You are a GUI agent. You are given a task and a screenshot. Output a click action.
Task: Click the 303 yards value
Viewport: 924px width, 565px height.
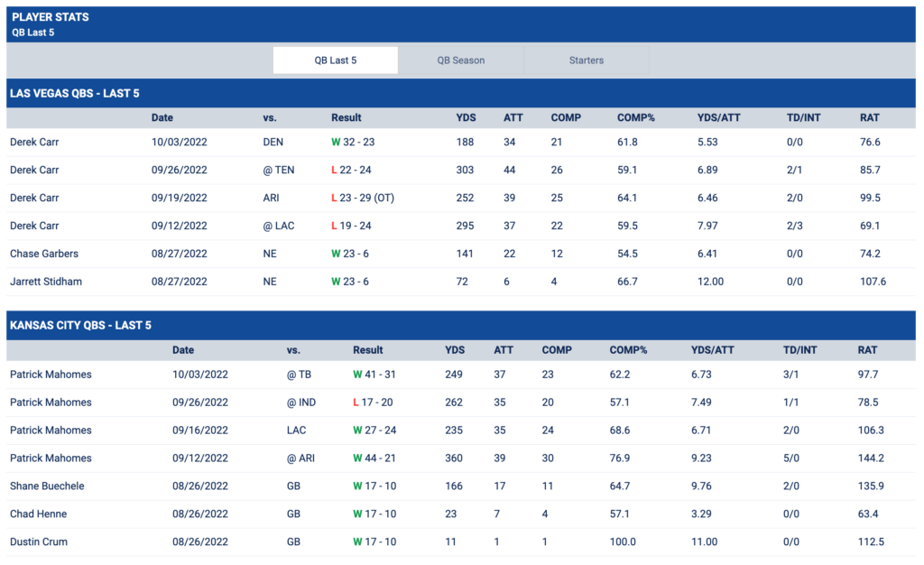(x=465, y=171)
